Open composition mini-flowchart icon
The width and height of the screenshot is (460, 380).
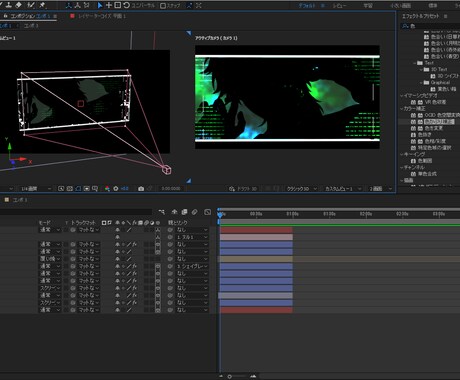tap(162, 212)
